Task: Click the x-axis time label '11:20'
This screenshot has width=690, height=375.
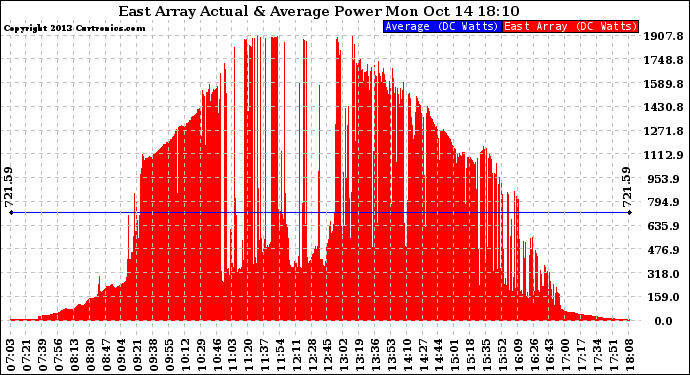Action: (x=249, y=355)
